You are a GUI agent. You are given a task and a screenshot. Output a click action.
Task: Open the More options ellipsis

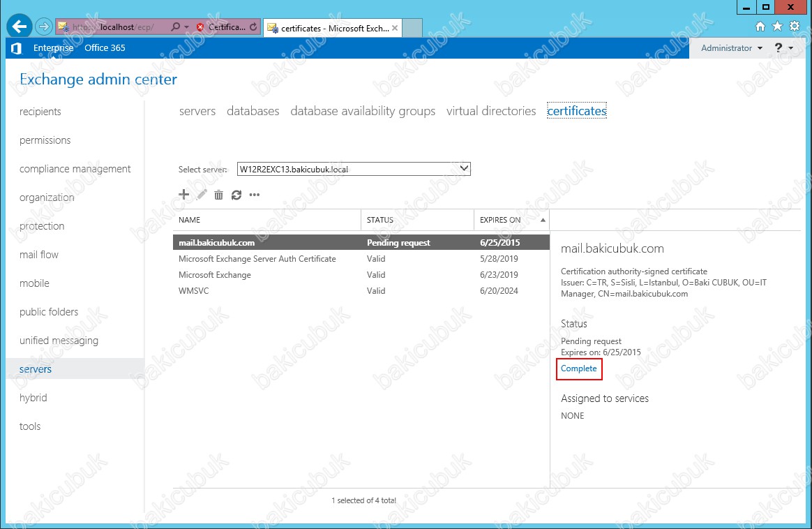coord(254,195)
